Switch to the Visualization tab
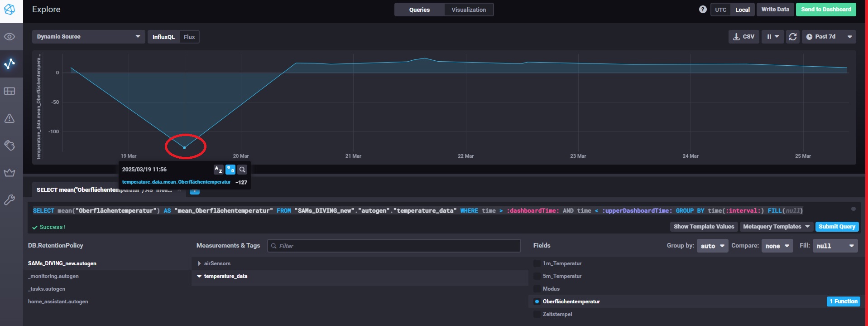The image size is (868, 326). pos(469,10)
